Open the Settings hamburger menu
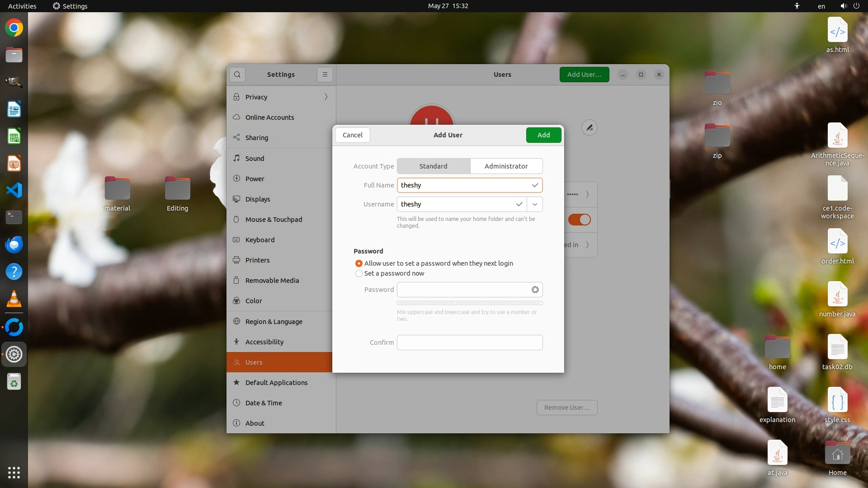 point(325,75)
